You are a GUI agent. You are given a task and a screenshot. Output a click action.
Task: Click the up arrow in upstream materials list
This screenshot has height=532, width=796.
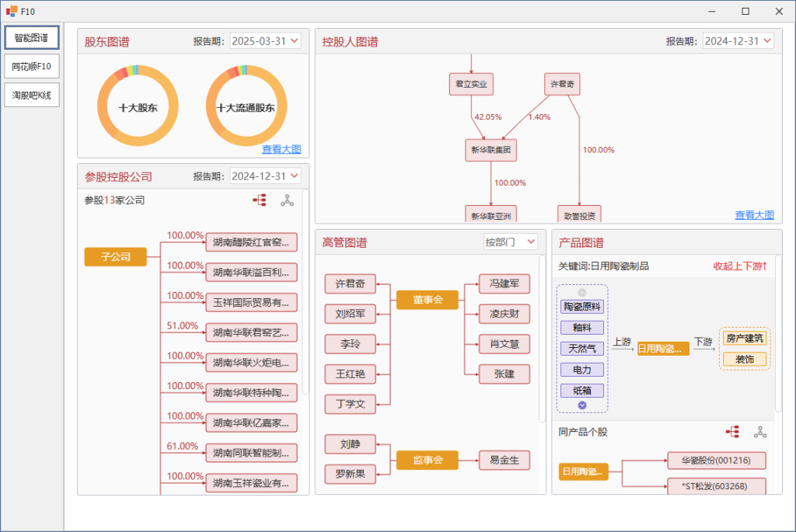(x=582, y=293)
